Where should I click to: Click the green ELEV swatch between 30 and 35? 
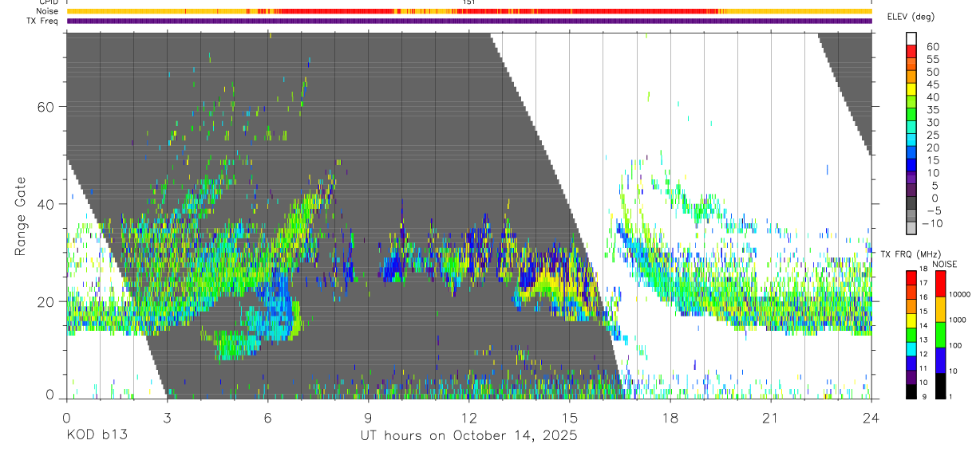[911, 116]
